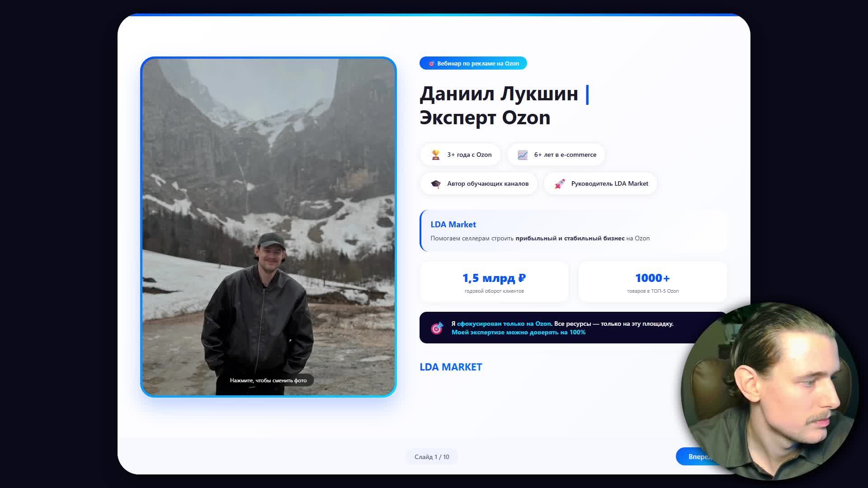Select the "6+ лет в e-commerce" badge
The image size is (868, 488).
pyautogui.click(x=556, y=154)
